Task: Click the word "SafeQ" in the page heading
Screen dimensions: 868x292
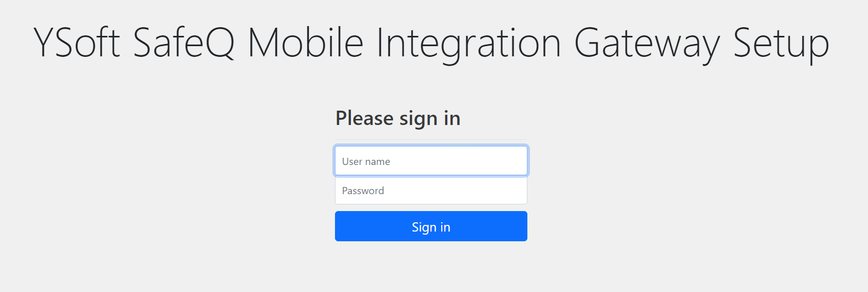Action: coord(184,44)
